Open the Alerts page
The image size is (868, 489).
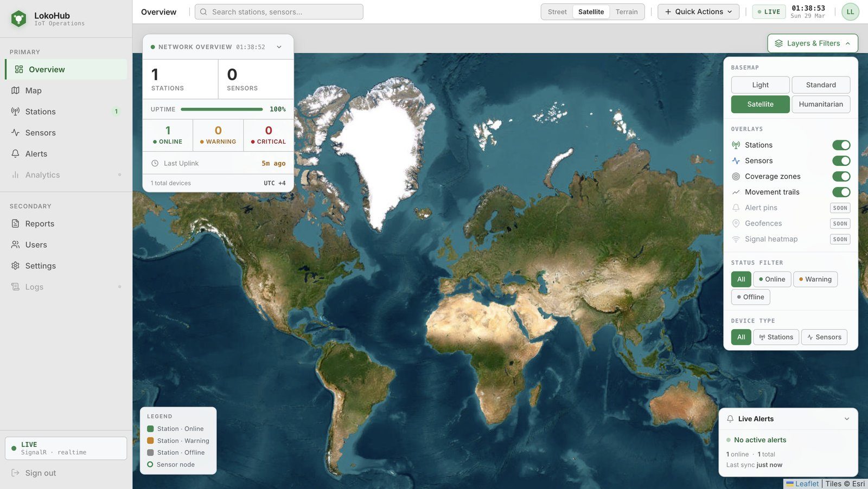66,154
